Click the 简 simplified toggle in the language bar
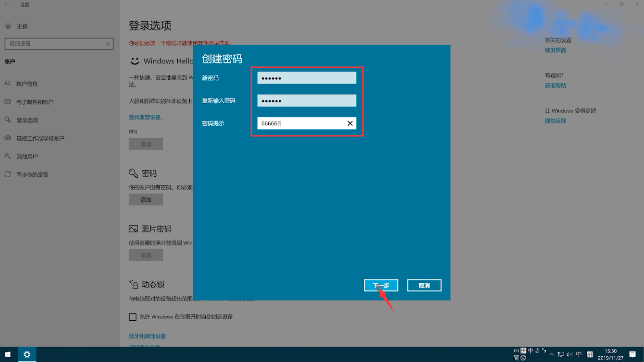 coord(516,358)
